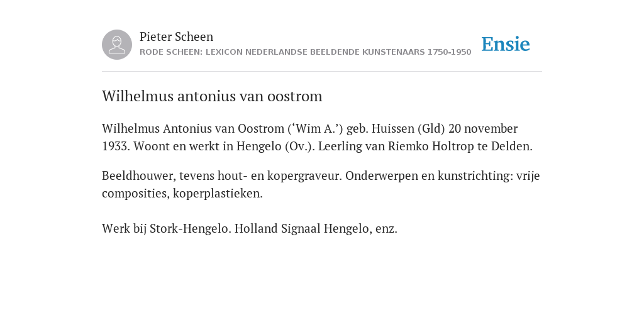Click the word koperplastieken

point(217,194)
